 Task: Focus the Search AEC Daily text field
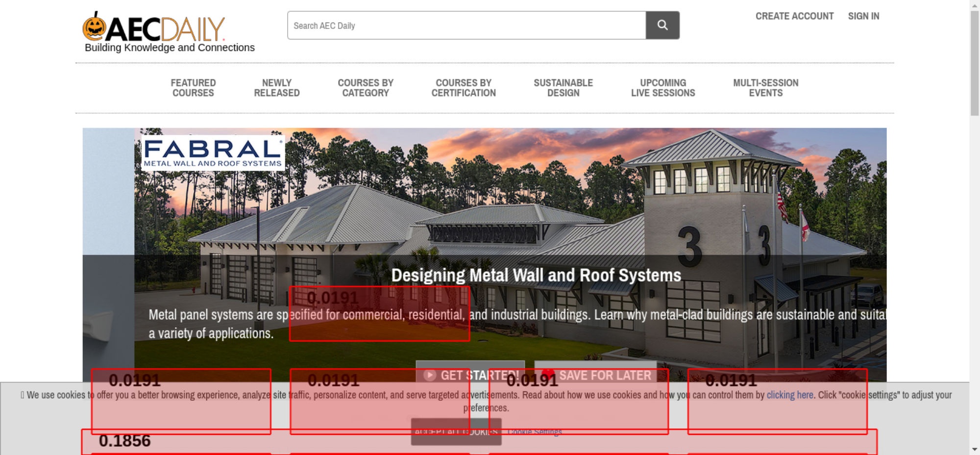(466, 25)
